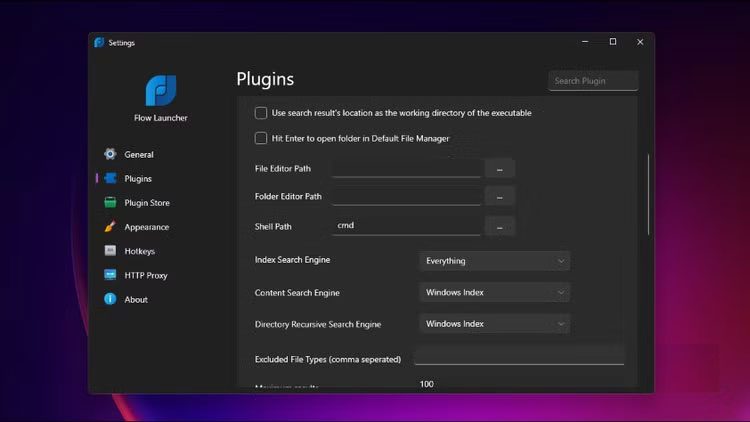The width and height of the screenshot is (750, 422).
Task: Click the Plugins page heading
Action: coord(265,79)
